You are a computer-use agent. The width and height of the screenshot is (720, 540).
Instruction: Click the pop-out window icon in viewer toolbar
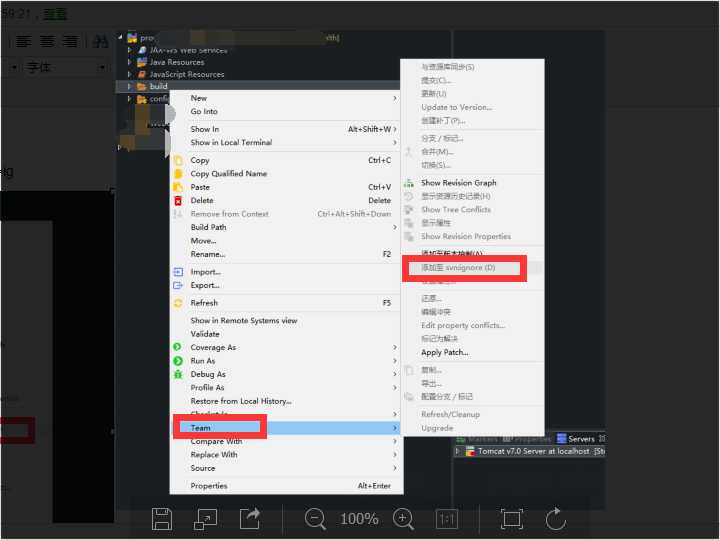(205, 519)
